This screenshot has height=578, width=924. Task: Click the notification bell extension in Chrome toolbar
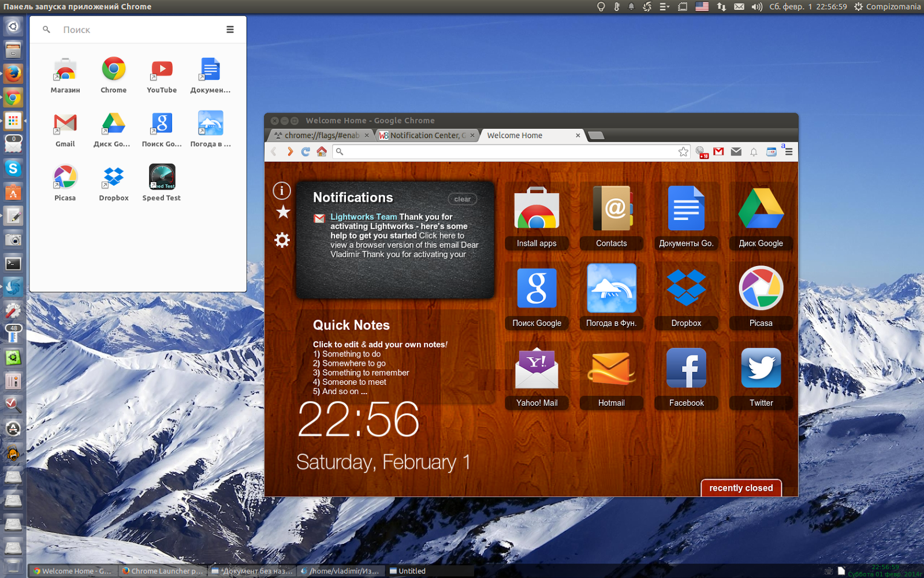[x=754, y=152]
